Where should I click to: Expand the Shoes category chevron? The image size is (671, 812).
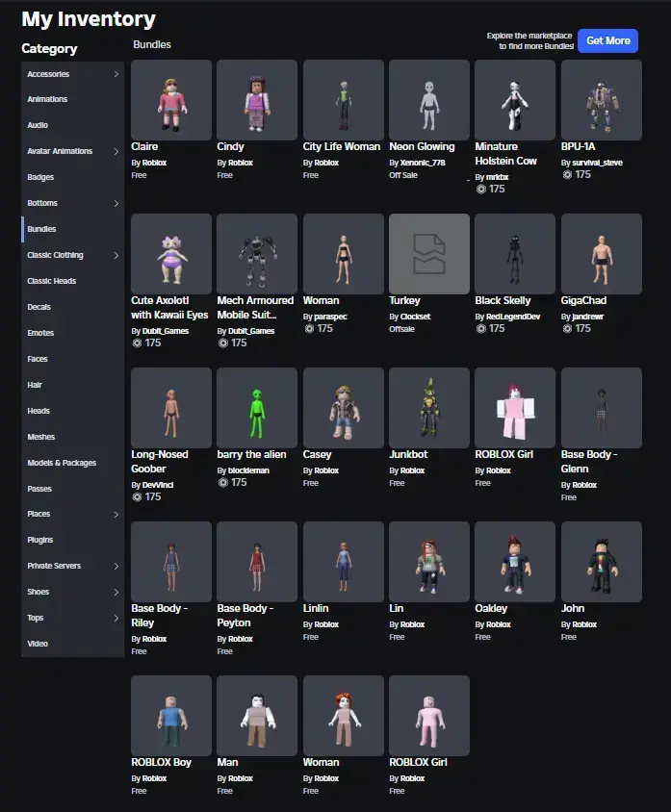tap(116, 592)
